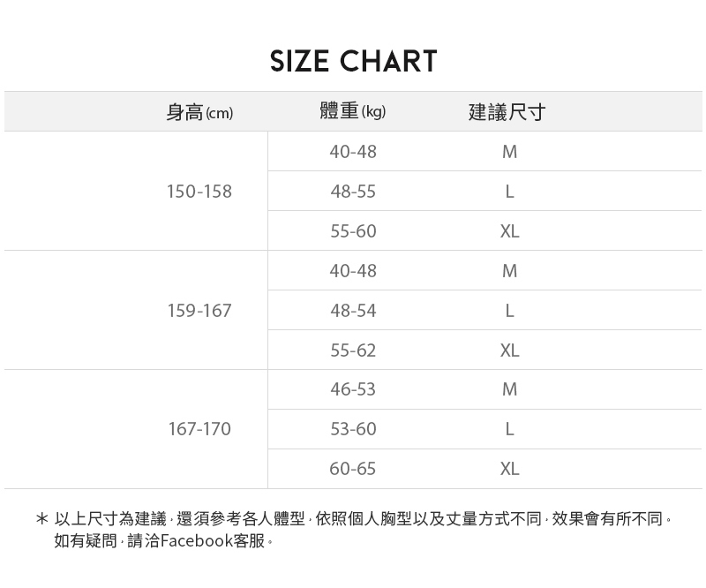The image size is (706, 588).
Task: Click the 48-54 weight cell
Action: pos(353,311)
